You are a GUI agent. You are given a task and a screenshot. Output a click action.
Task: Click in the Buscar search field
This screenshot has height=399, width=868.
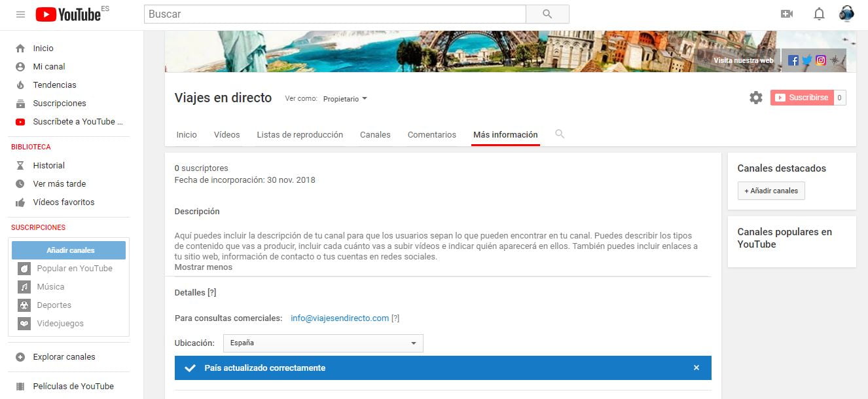[335, 14]
